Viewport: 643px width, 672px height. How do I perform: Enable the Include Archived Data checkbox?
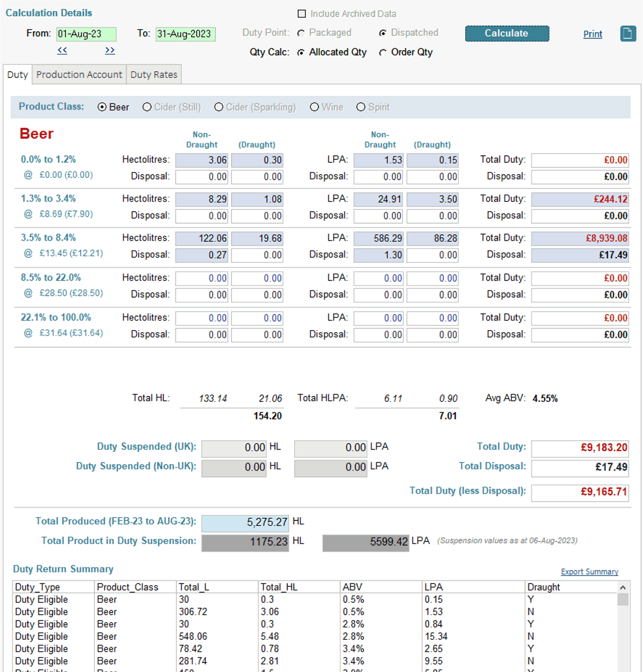click(302, 13)
